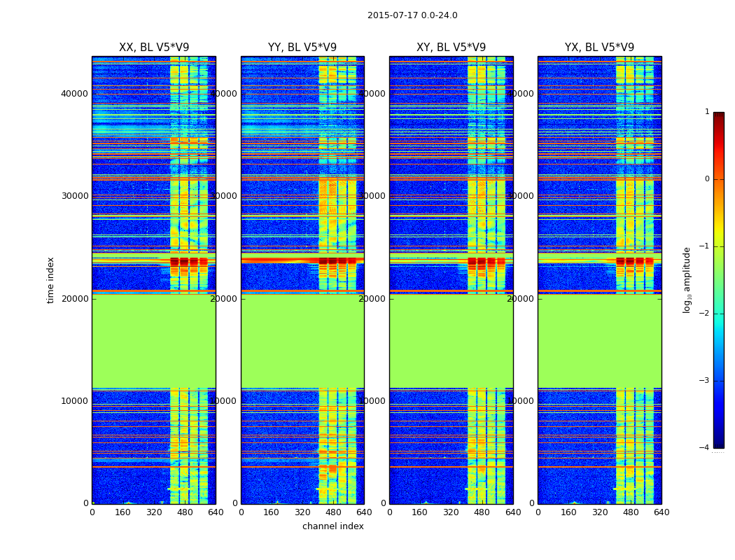Click the dark red burst in YY panel
Image resolution: width=735 pixels, height=560 pixels.
[337, 261]
